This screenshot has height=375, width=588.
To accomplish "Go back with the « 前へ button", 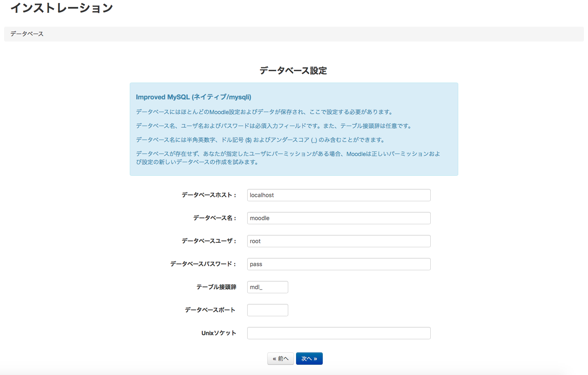I will tap(280, 359).
